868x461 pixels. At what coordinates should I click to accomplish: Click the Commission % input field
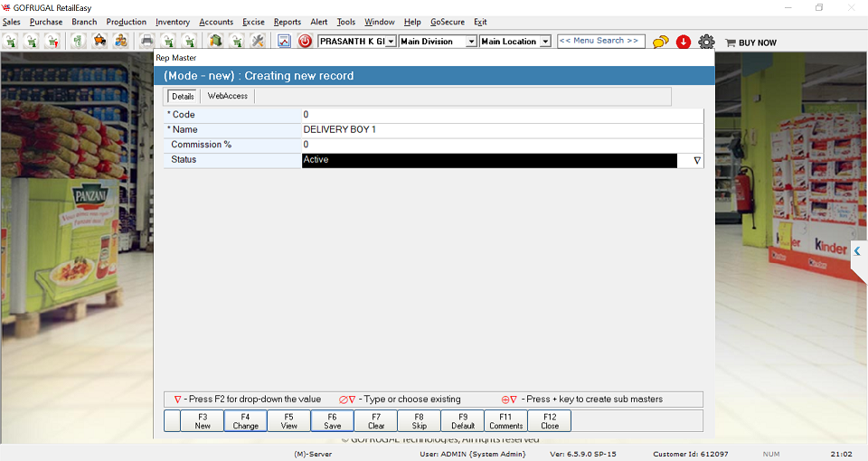502,145
